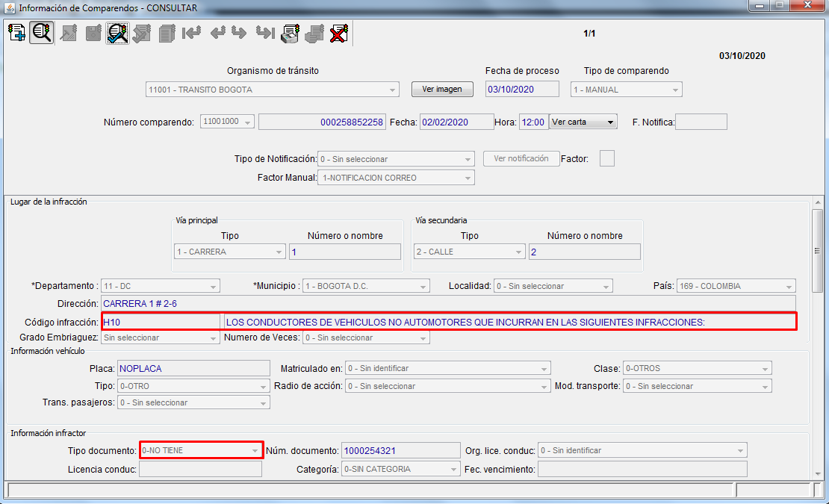Open the Factor Manual dropdown
Screen dimensions: 829x504
396,178
